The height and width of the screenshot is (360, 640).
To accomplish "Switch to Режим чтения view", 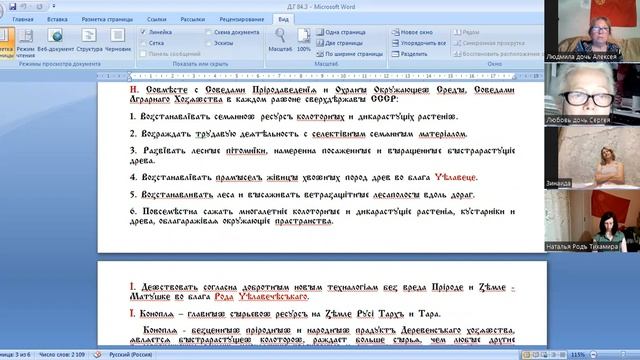I will point(26,42).
